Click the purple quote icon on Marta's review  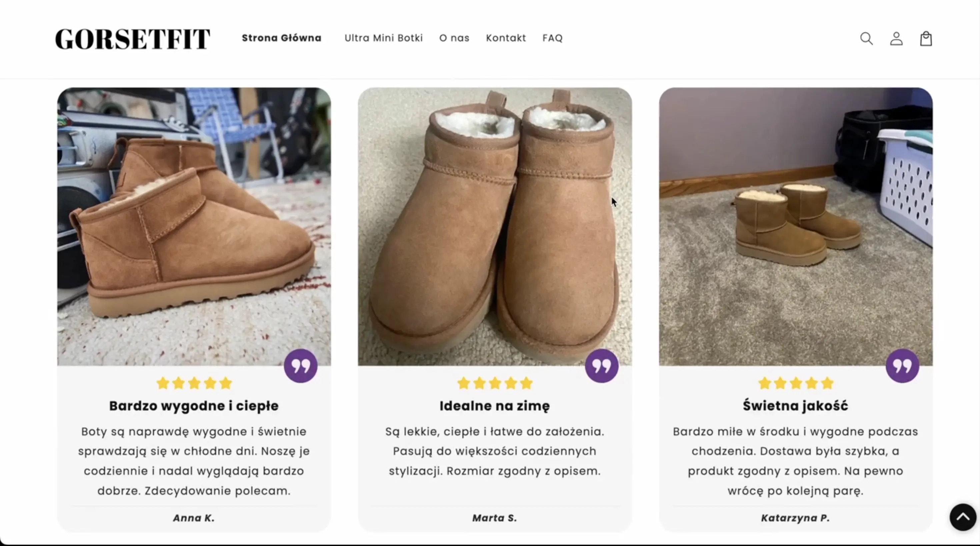(601, 366)
